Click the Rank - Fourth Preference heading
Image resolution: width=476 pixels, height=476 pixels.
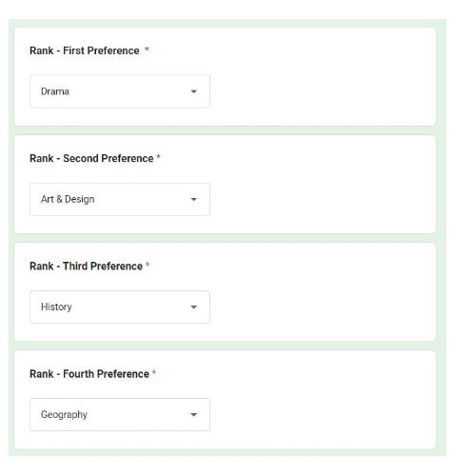tap(89, 374)
